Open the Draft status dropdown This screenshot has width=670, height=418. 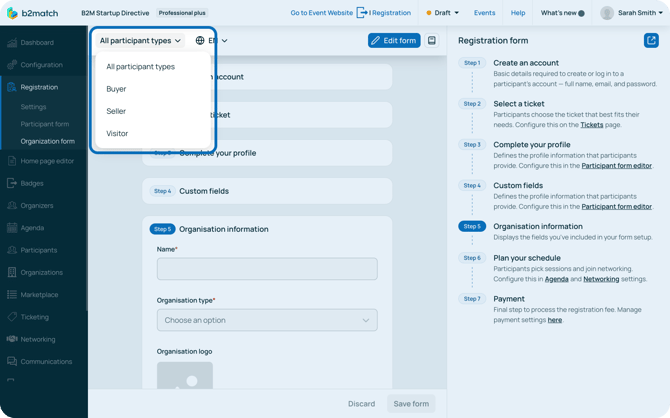tap(442, 13)
